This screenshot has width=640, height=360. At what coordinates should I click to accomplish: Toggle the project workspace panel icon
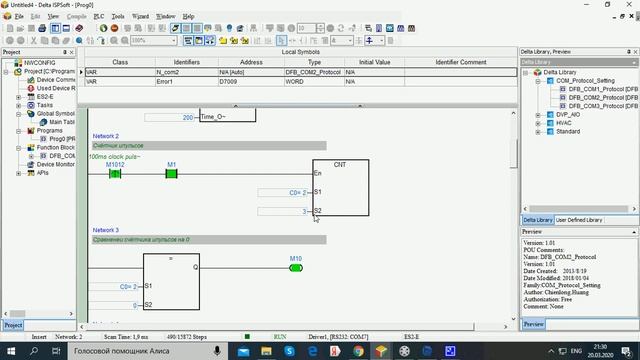pyautogui.click(x=55, y=28)
